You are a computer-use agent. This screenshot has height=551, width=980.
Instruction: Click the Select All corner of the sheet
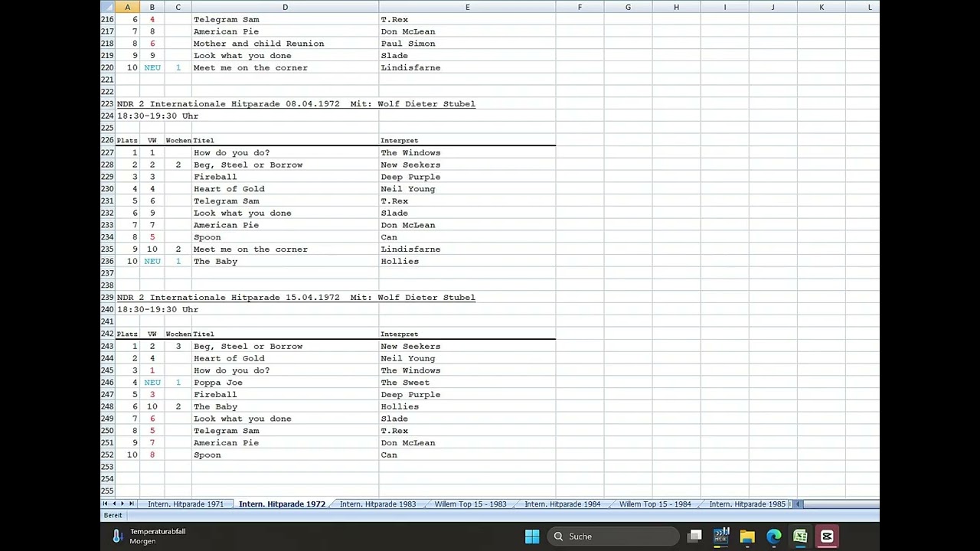(108, 8)
